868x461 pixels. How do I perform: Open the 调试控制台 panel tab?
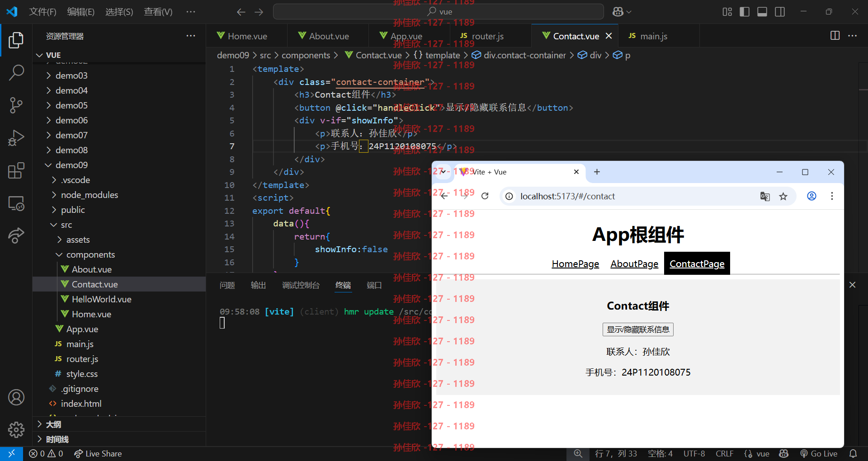tap(301, 285)
